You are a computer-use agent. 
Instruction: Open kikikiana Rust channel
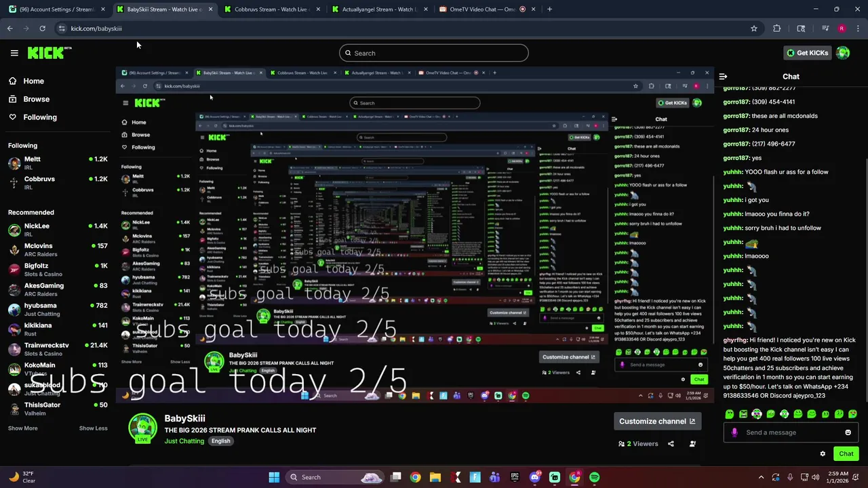(58, 329)
